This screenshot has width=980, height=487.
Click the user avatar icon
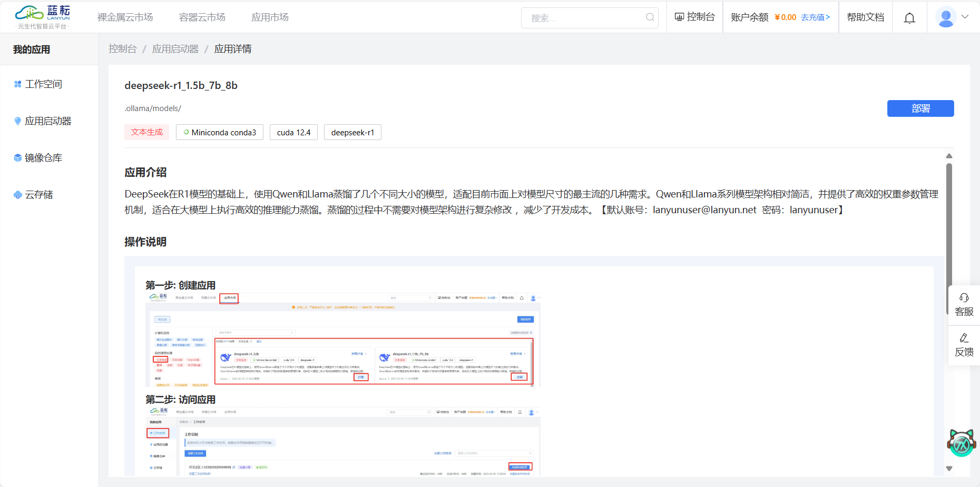pos(946,17)
